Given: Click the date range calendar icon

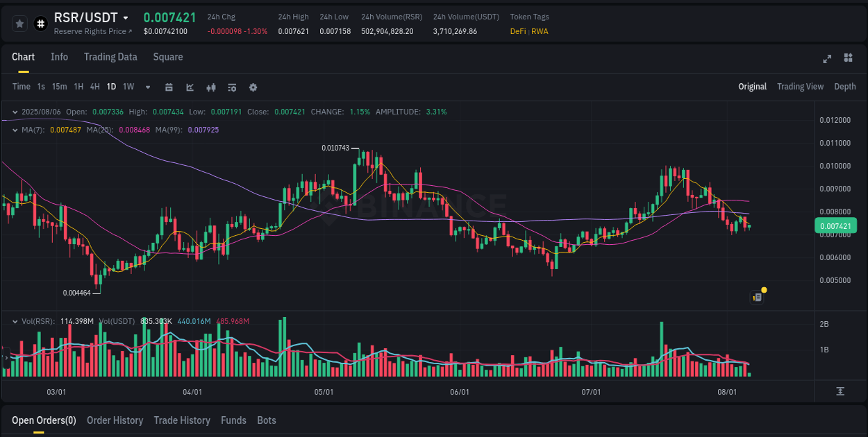Looking at the screenshot, I should click(169, 87).
